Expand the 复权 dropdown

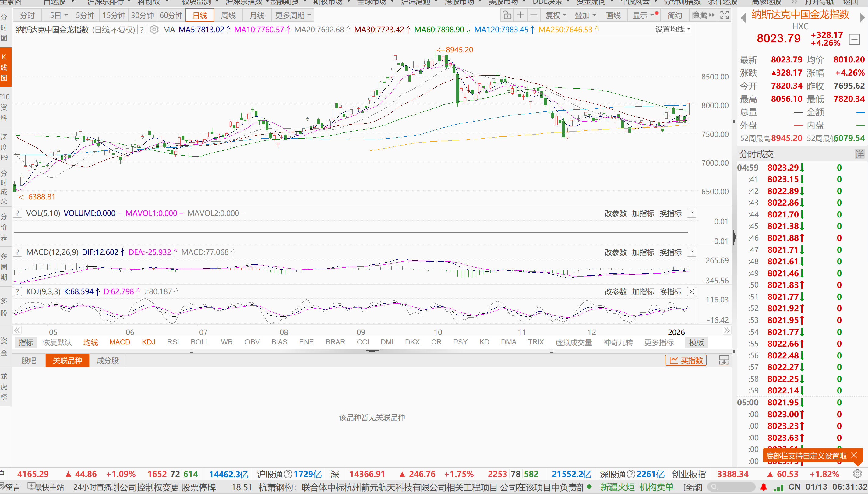click(x=556, y=15)
